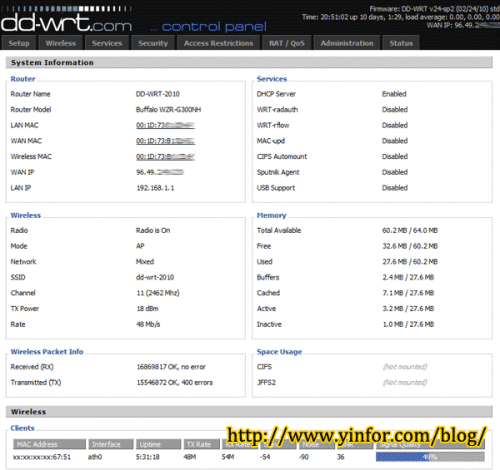
Task: Click the Used memory value 27.6 MB / 60.2 MB
Action: (x=410, y=262)
